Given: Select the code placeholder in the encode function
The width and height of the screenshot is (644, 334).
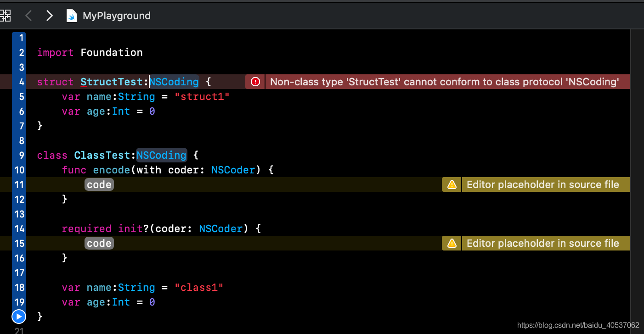Looking at the screenshot, I should pos(99,184).
